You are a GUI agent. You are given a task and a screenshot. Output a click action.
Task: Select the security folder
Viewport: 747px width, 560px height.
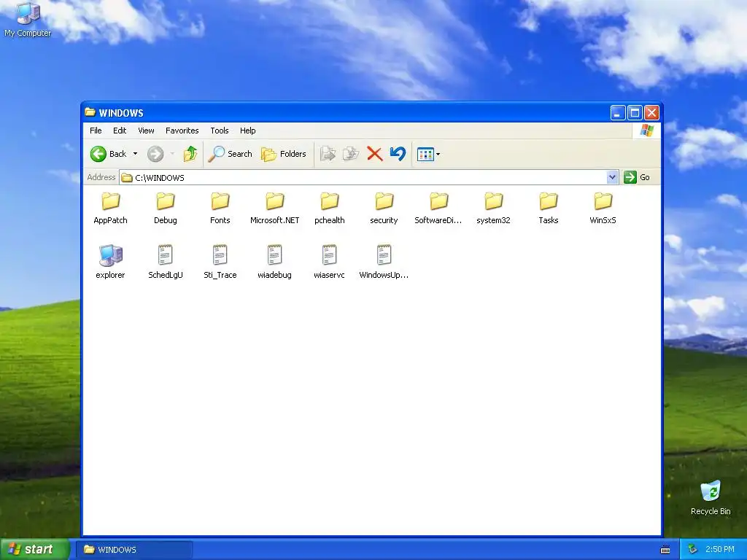[x=384, y=208]
